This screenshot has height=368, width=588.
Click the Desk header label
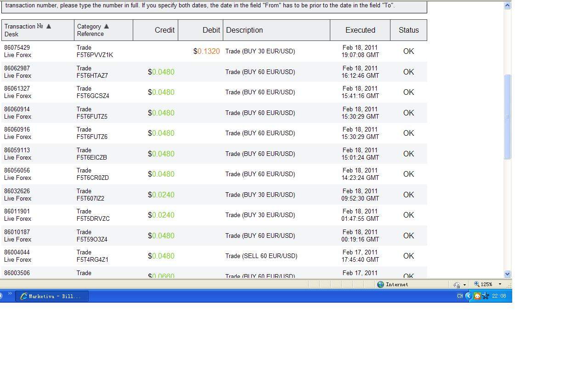click(x=11, y=34)
